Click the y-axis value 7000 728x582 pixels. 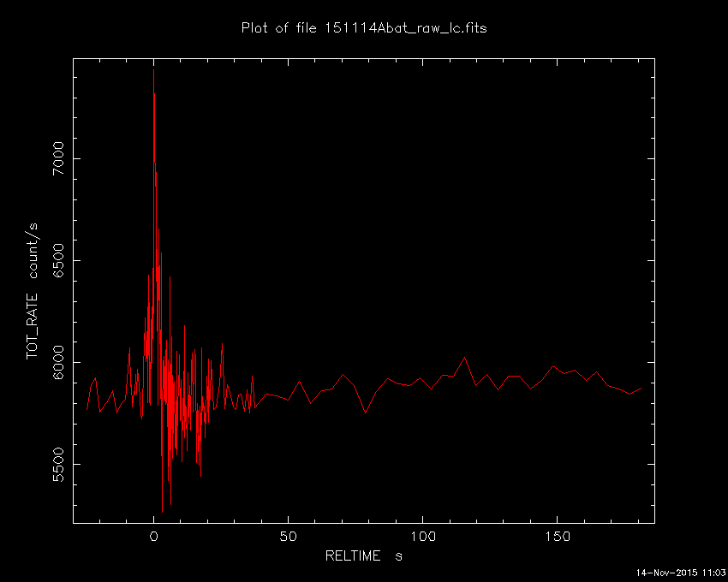coord(58,158)
